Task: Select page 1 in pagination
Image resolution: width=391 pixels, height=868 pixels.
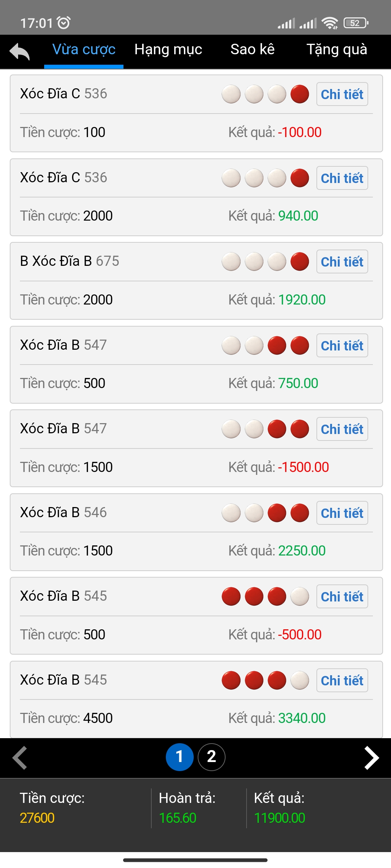Action: coord(180,757)
